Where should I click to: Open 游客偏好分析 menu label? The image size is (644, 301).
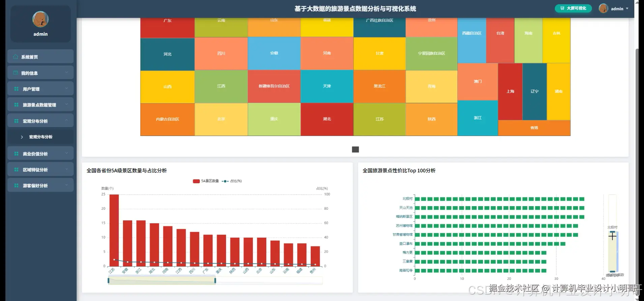point(35,186)
